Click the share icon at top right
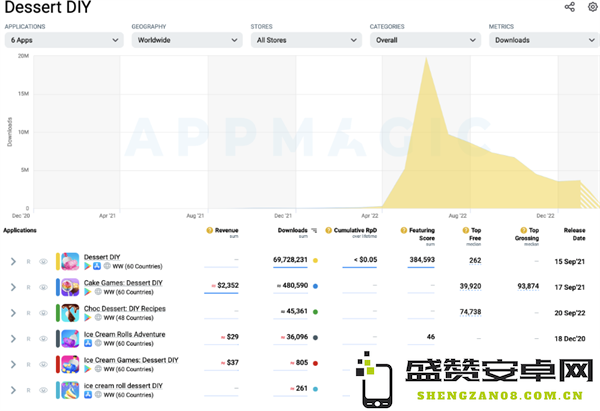The height and width of the screenshot is (411, 600). tap(570, 7)
